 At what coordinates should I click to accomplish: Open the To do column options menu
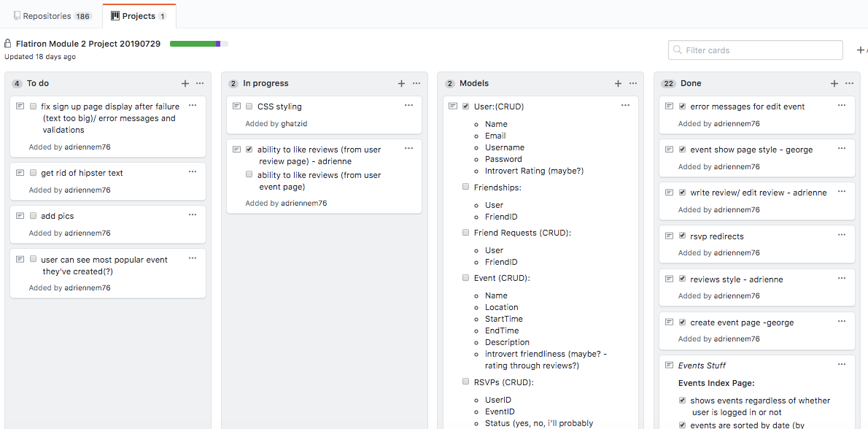pyautogui.click(x=200, y=83)
